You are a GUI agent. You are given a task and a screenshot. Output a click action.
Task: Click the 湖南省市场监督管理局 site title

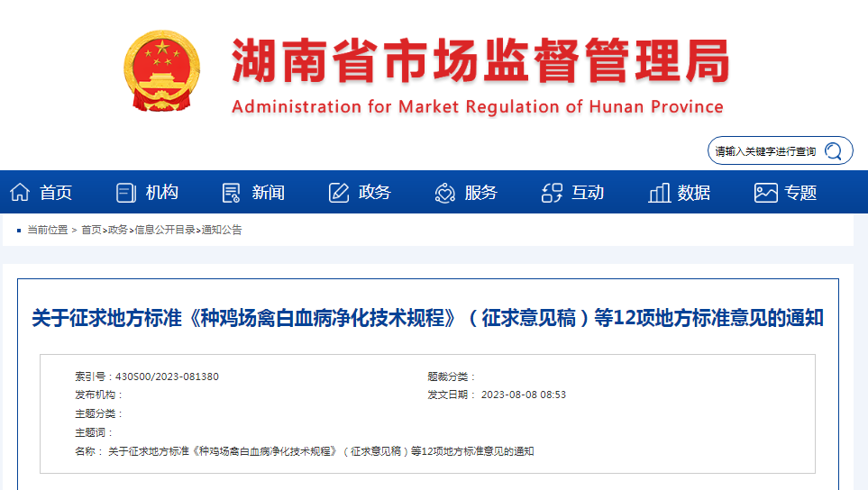(x=480, y=63)
